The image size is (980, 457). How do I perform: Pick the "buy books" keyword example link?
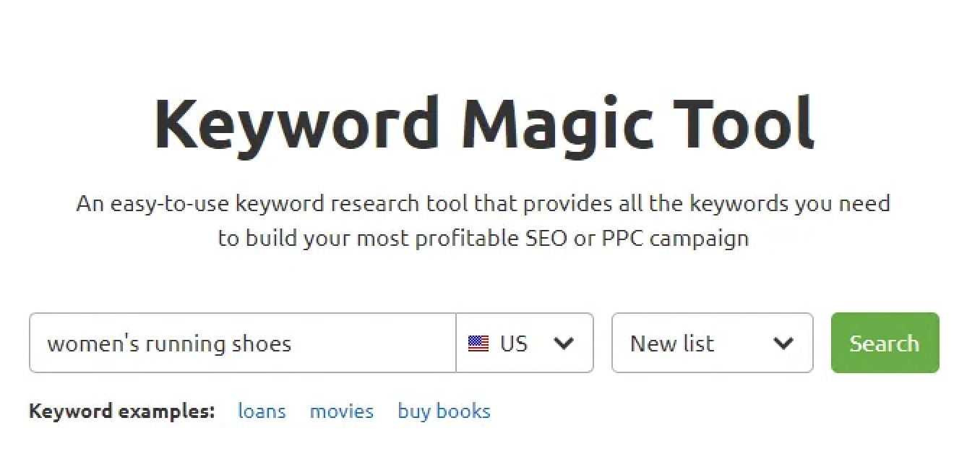point(444,411)
